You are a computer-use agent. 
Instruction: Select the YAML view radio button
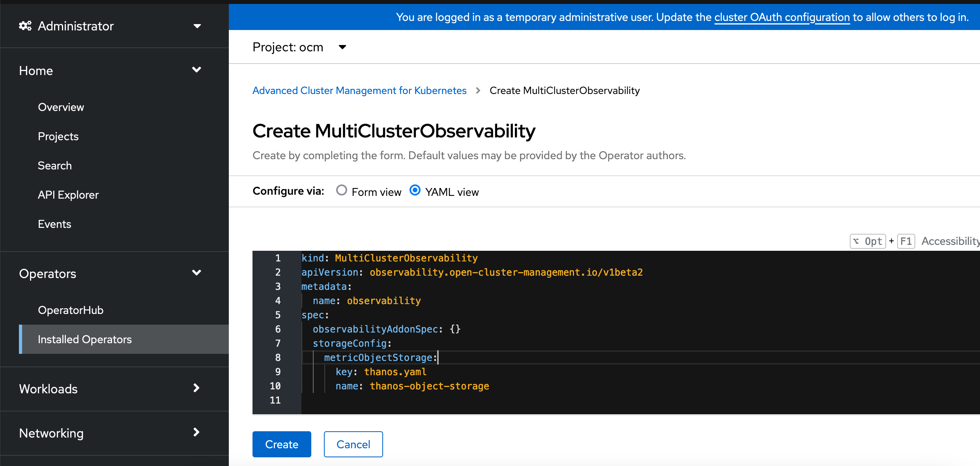coord(415,190)
